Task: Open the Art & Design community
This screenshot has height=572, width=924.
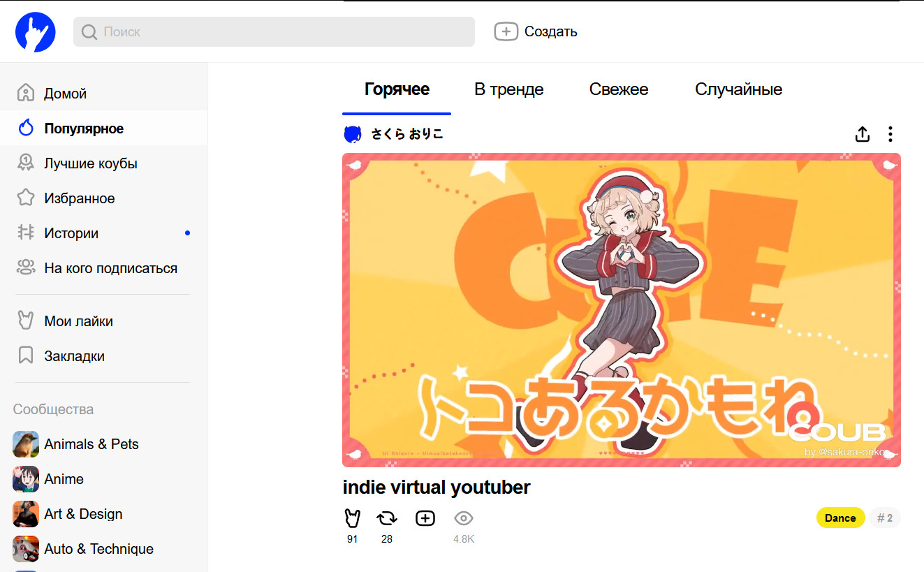Action: point(83,514)
